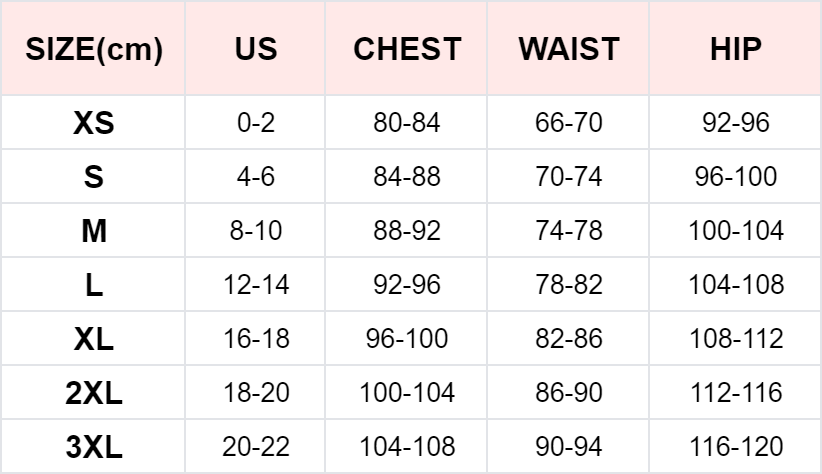Select waist measurement 78-82 cell

click(x=569, y=285)
